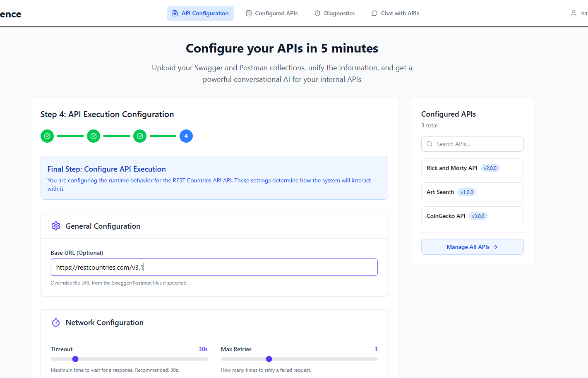Click the first green checkmark step indicator
The width and height of the screenshot is (588, 378).
(47, 136)
